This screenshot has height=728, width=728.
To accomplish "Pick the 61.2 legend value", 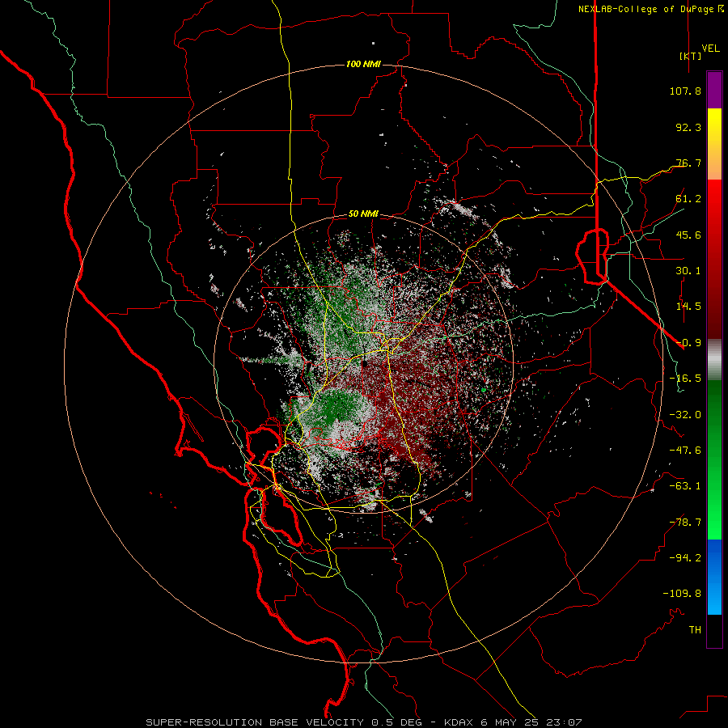I will 688,199.
